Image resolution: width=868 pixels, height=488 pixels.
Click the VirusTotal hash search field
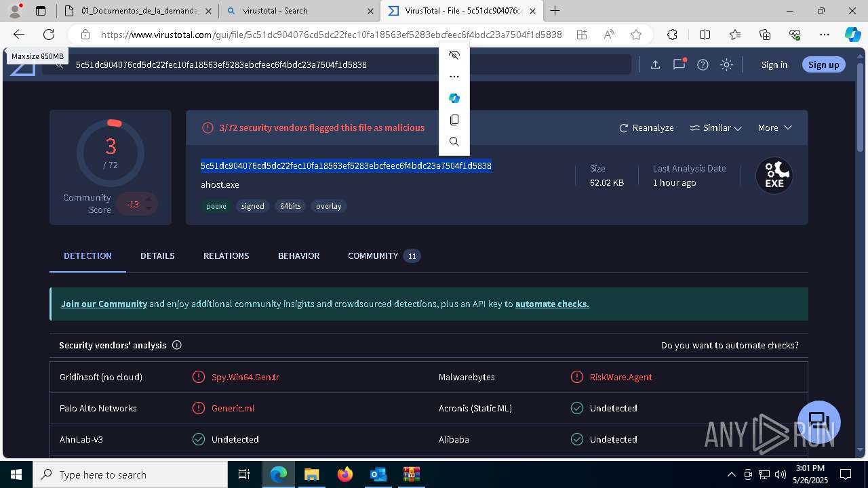click(337, 64)
